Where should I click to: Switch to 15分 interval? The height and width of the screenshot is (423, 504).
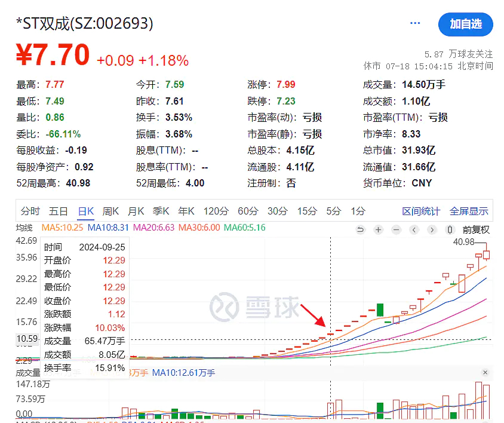(x=307, y=211)
